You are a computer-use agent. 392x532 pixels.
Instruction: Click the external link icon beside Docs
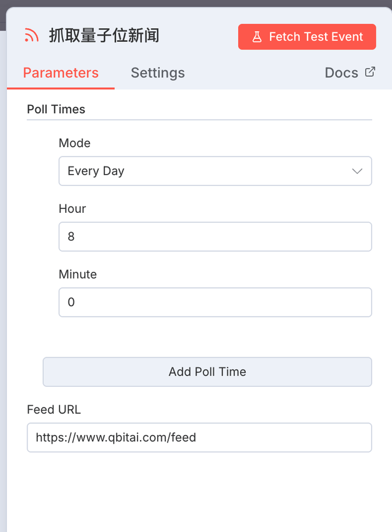pos(370,72)
